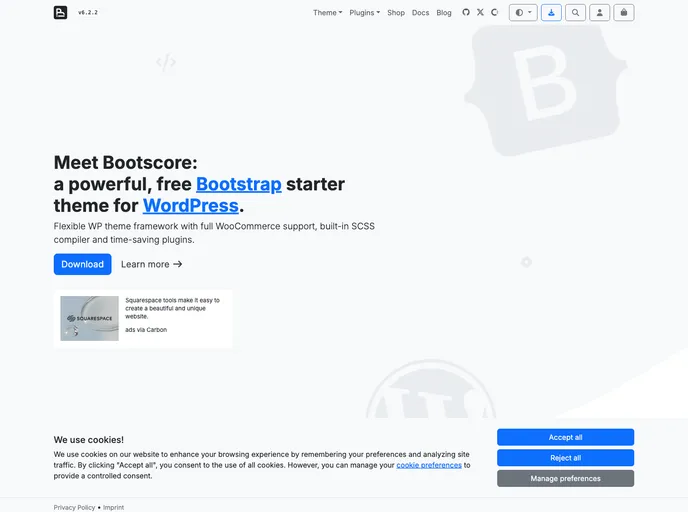688x512 pixels.
Task: Click the Open Collective icon
Action: coord(494,12)
